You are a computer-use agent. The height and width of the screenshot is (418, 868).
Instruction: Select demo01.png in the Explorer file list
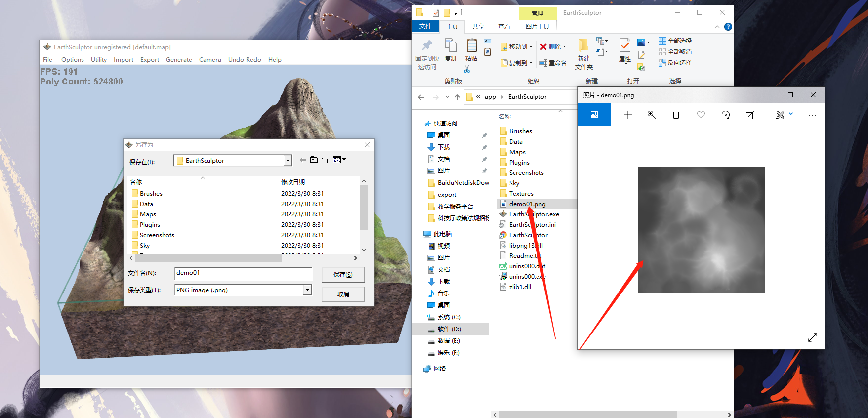point(527,204)
